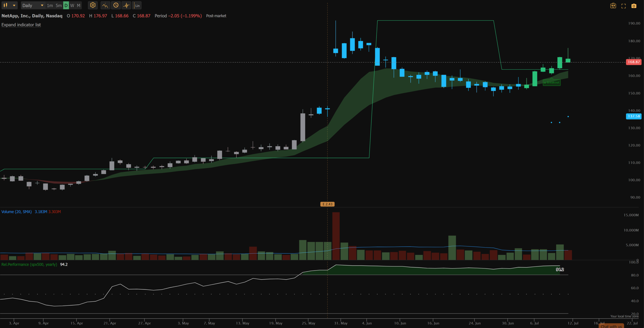Image resolution: width=644 pixels, height=328 pixels.
Task: Click the tallest red volume bar
Action: 336,236
